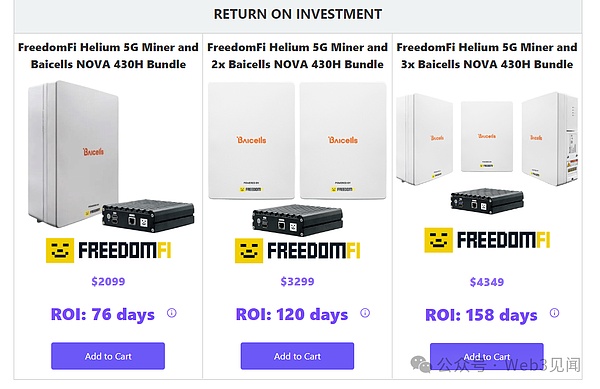Click FreedomFi logo in the $2099 bundle
This screenshot has width=600, height=389.
109,251
